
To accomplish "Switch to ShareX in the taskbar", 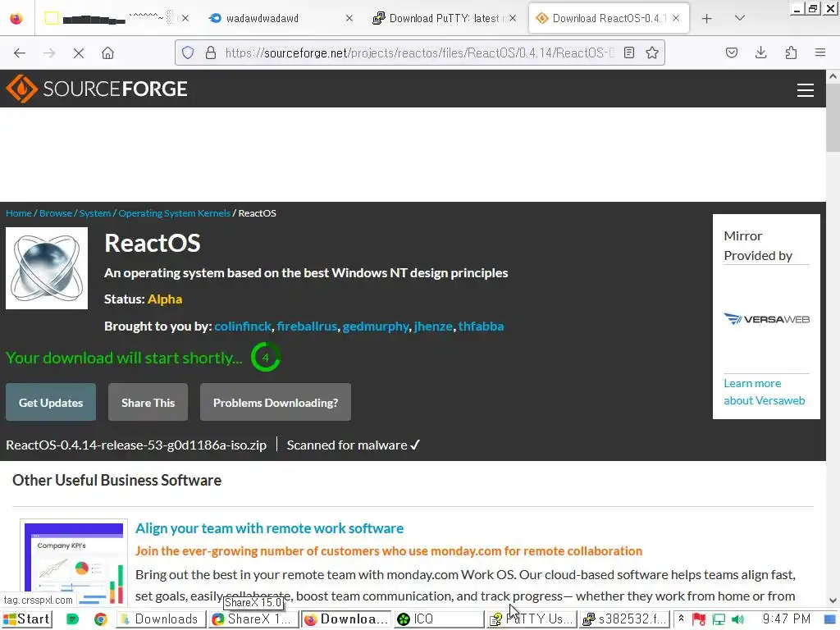I will pos(253,619).
